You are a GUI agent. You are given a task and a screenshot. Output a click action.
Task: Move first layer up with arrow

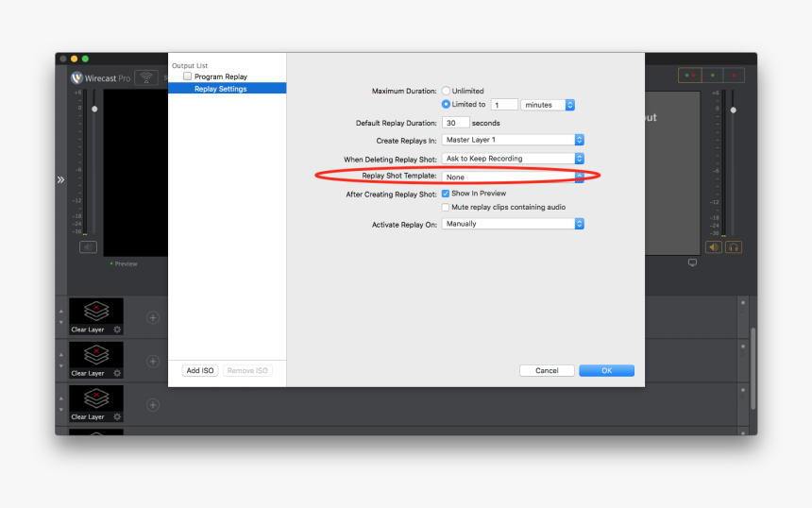click(61, 312)
